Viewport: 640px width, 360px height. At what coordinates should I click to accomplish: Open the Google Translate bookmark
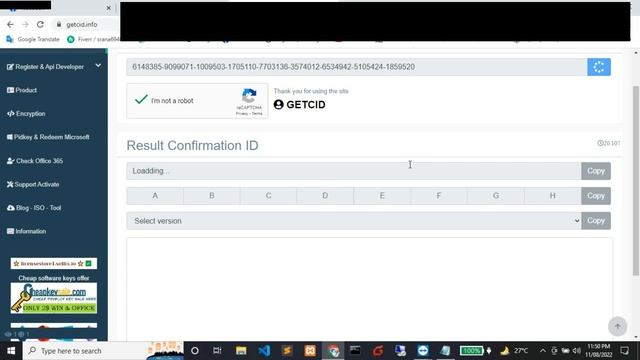click(x=33, y=39)
